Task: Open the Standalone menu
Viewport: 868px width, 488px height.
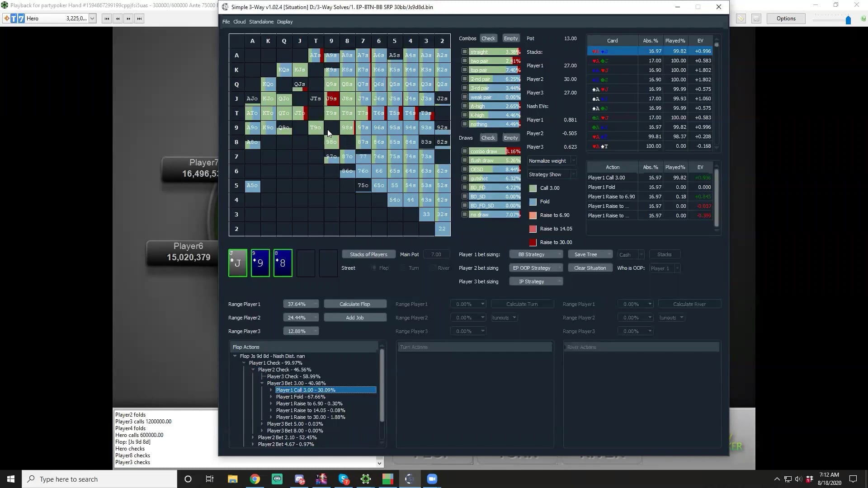Action: pos(261,22)
